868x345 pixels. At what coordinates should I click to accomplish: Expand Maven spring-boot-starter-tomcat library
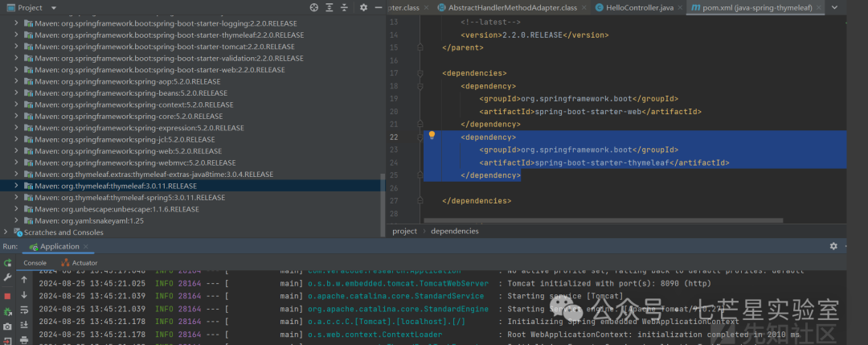(x=17, y=47)
